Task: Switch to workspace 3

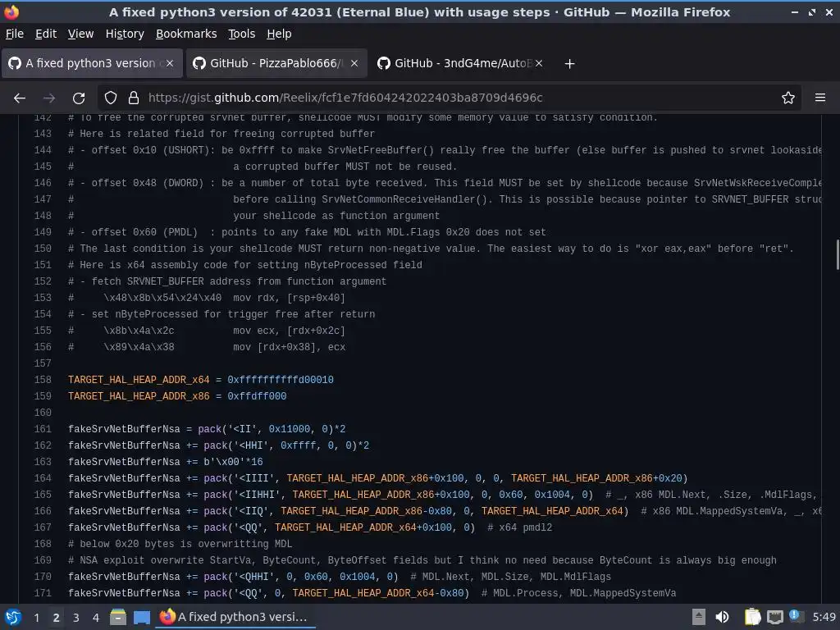Action: click(x=76, y=618)
